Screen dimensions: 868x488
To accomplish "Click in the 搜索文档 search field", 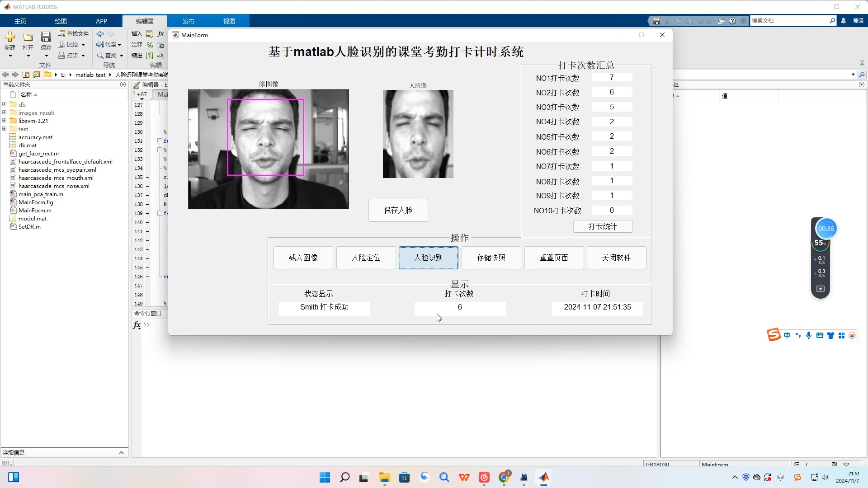I will [789, 21].
